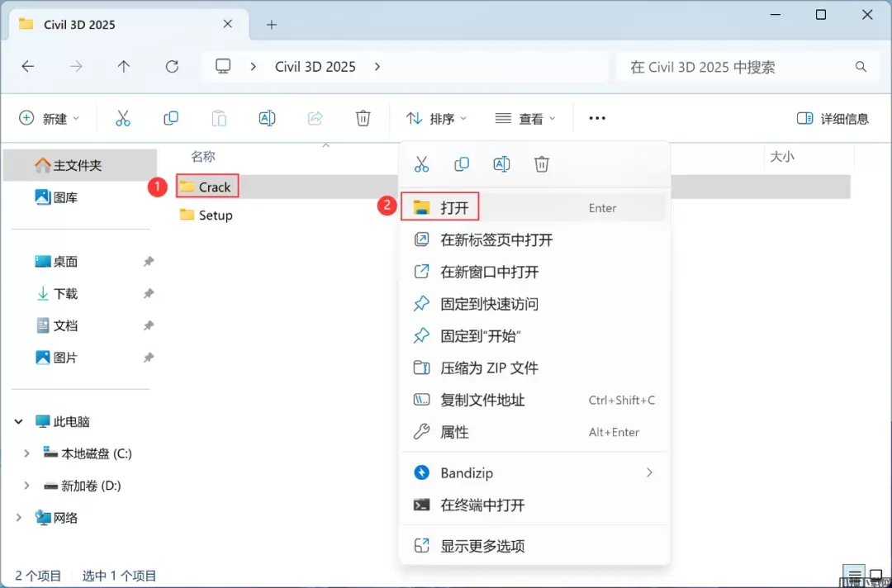Click the back navigation arrow
The image size is (892, 588).
click(28, 67)
